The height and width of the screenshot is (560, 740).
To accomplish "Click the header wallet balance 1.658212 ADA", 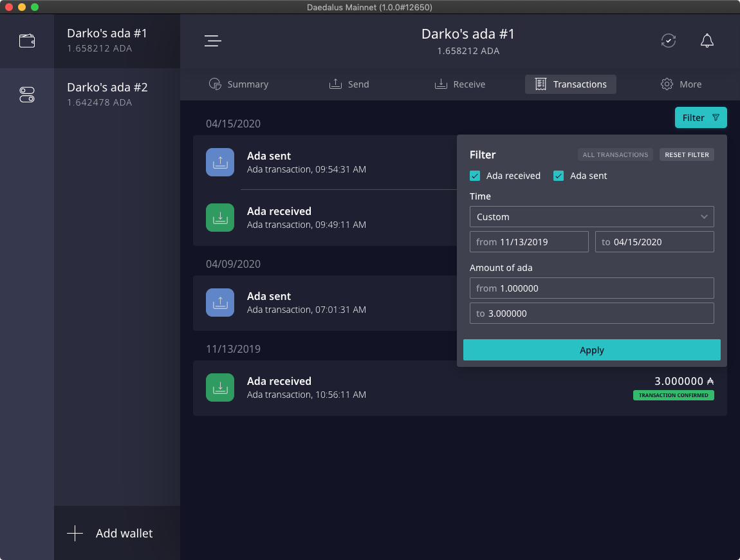I will (x=468, y=51).
